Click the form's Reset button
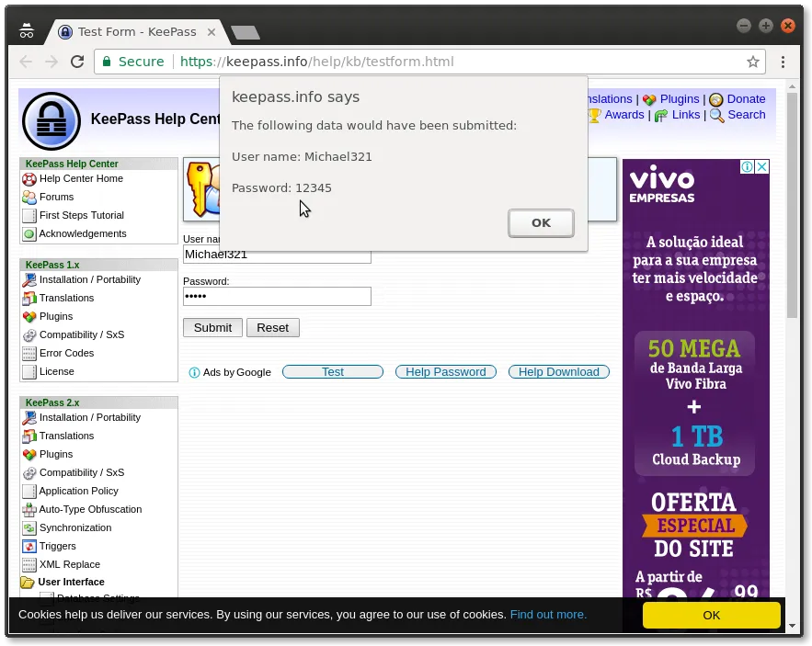 (272, 327)
